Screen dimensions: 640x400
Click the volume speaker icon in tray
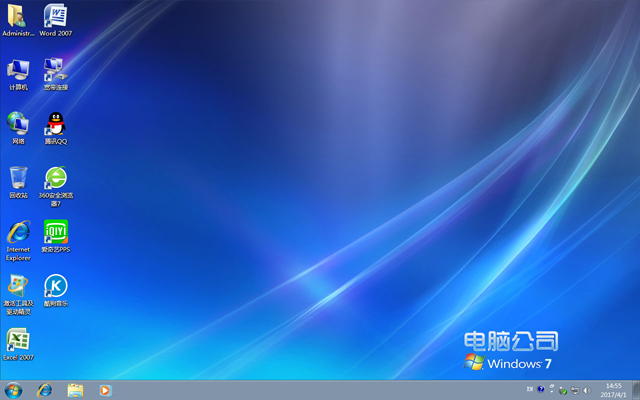pos(586,389)
